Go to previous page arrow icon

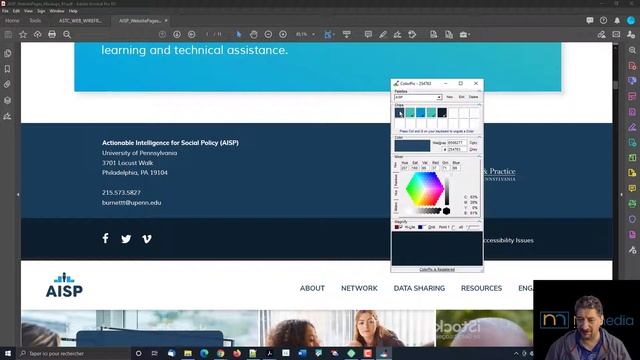(x=162, y=35)
